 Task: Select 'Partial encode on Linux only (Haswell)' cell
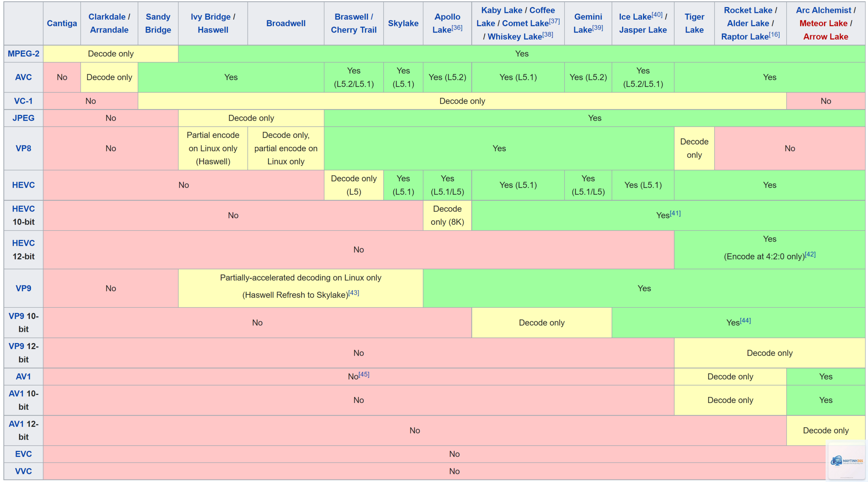[213, 148]
